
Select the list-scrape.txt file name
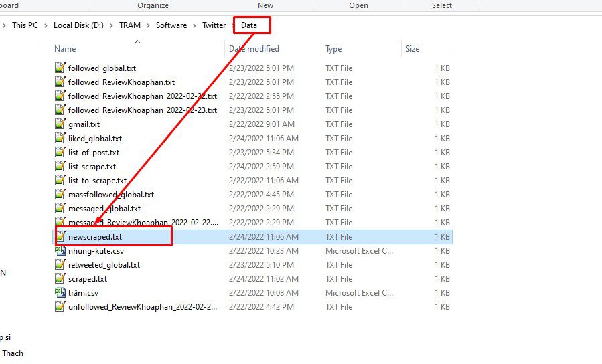pyautogui.click(x=92, y=167)
